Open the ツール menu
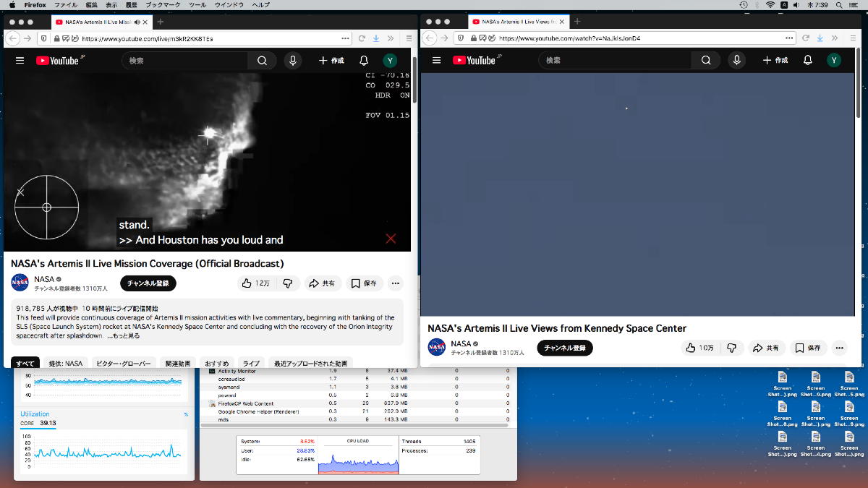The image size is (868, 488). [x=197, y=5]
